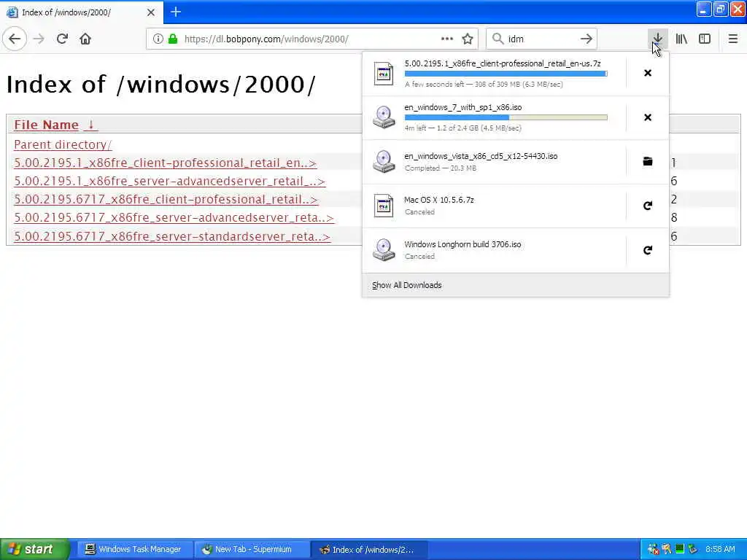Screen dimensions: 747x560
Task: Open the Home page button
Action: coord(85,39)
